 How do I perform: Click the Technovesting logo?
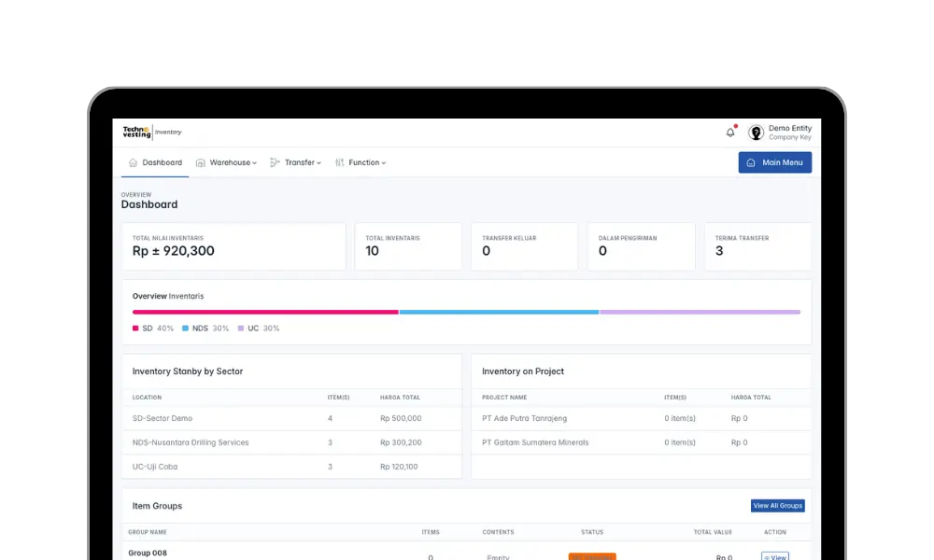(x=136, y=133)
